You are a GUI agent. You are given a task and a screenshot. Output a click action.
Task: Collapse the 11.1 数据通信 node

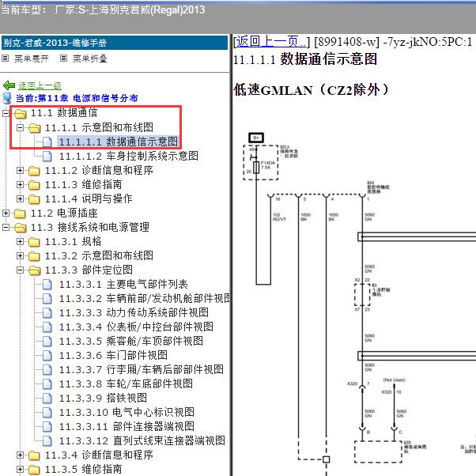point(6,113)
